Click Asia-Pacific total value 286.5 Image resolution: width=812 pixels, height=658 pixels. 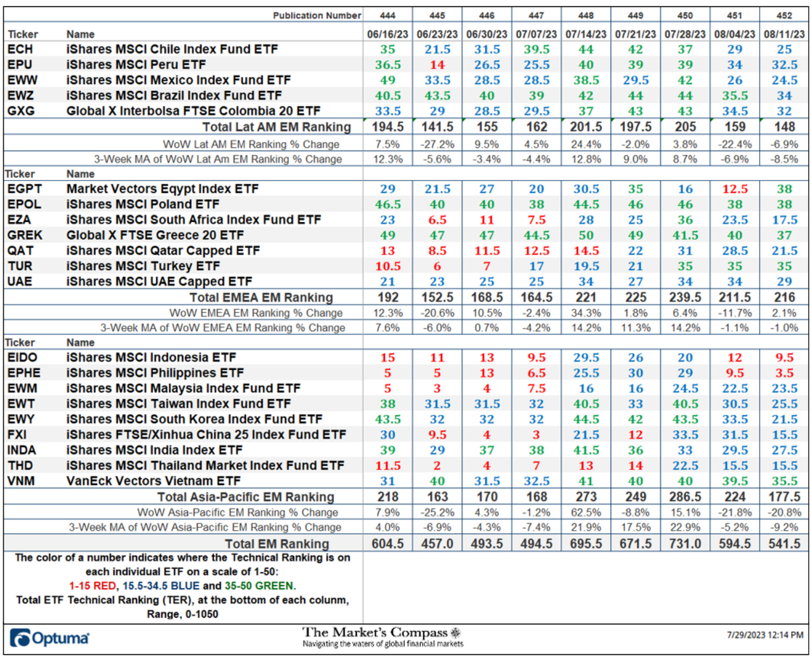point(685,497)
